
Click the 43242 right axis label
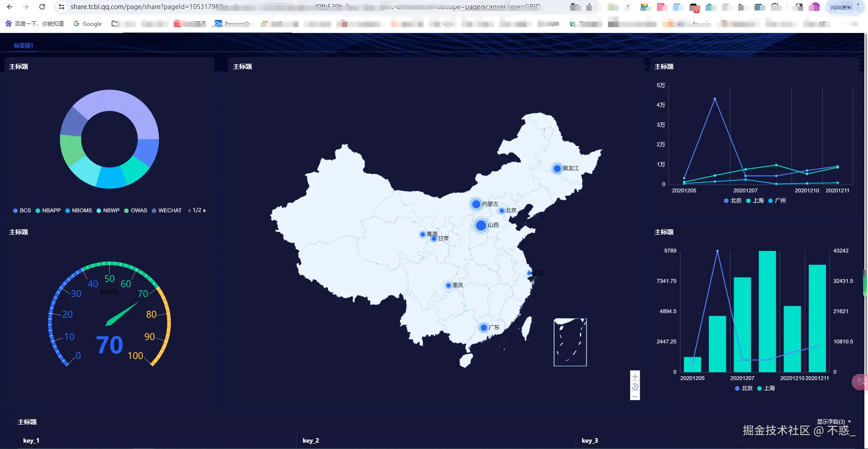[x=841, y=251]
